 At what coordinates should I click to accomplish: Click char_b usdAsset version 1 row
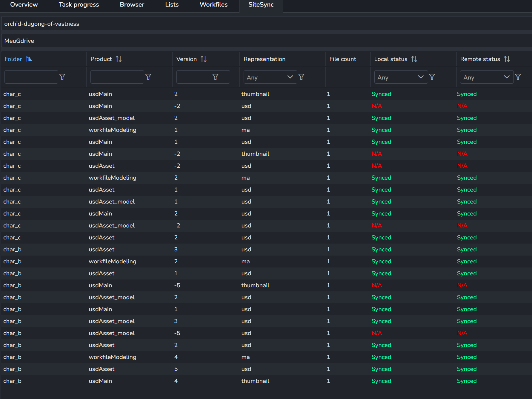pyautogui.click(x=266, y=273)
